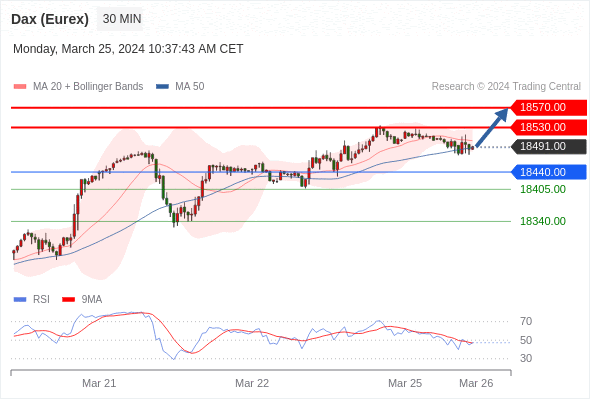The image size is (590, 400).
Task: Click the MA 20 + Bollinger Bands legend swatch
Action: 20,87
